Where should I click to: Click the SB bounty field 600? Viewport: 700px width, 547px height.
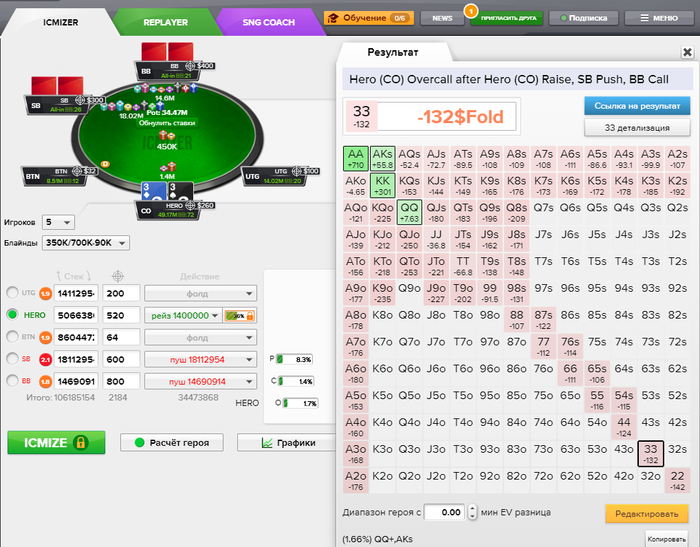click(x=121, y=359)
